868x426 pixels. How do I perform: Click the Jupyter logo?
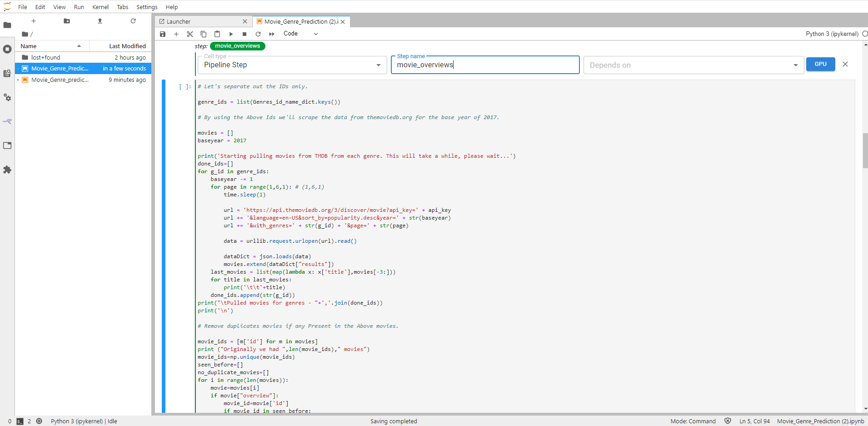7,6
